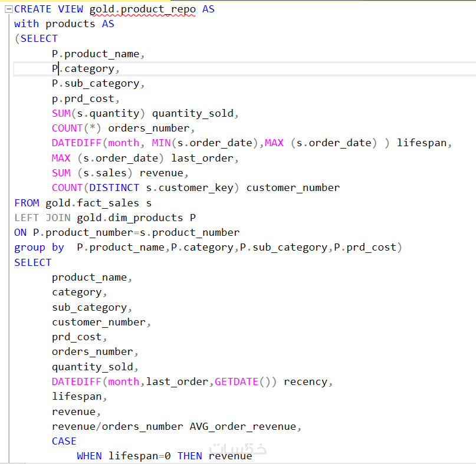Click the CASE keyword

click(x=64, y=441)
